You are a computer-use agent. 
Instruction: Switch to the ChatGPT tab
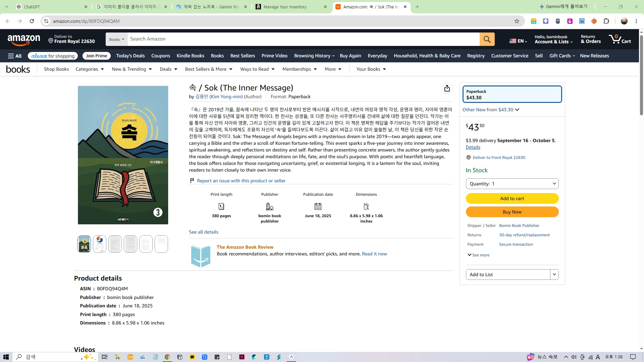52,7
